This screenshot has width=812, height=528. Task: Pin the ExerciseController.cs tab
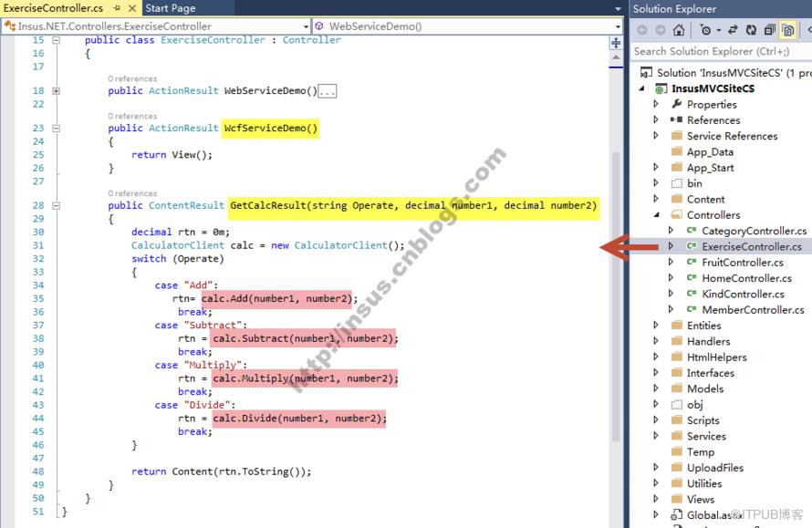click(x=117, y=8)
